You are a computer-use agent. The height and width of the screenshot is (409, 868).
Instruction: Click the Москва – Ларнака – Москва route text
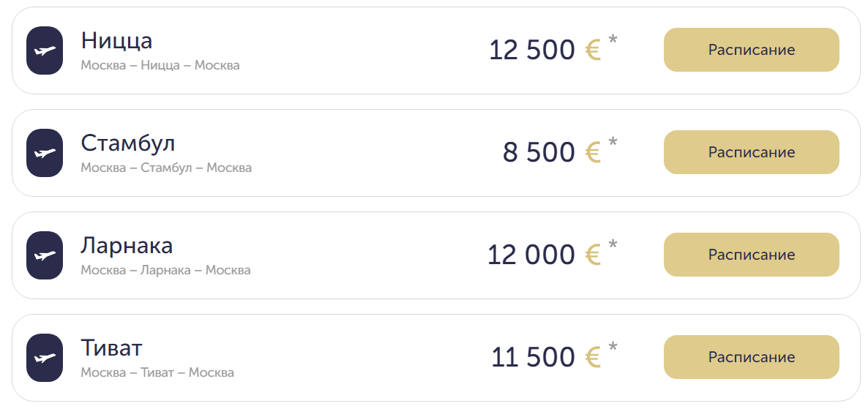165,271
